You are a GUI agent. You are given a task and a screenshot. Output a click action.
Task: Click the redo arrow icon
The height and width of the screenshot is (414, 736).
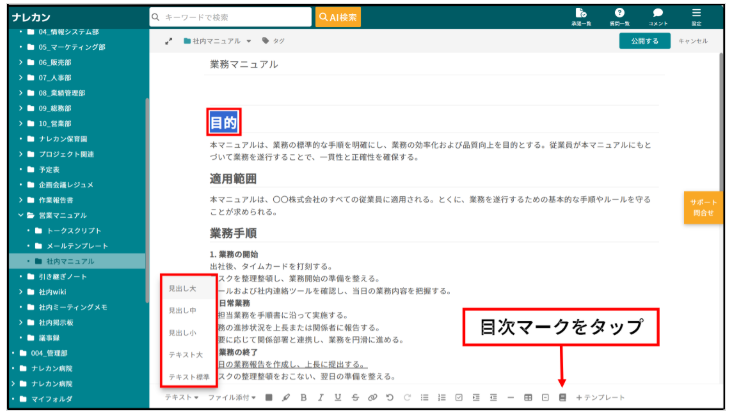[407, 398]
